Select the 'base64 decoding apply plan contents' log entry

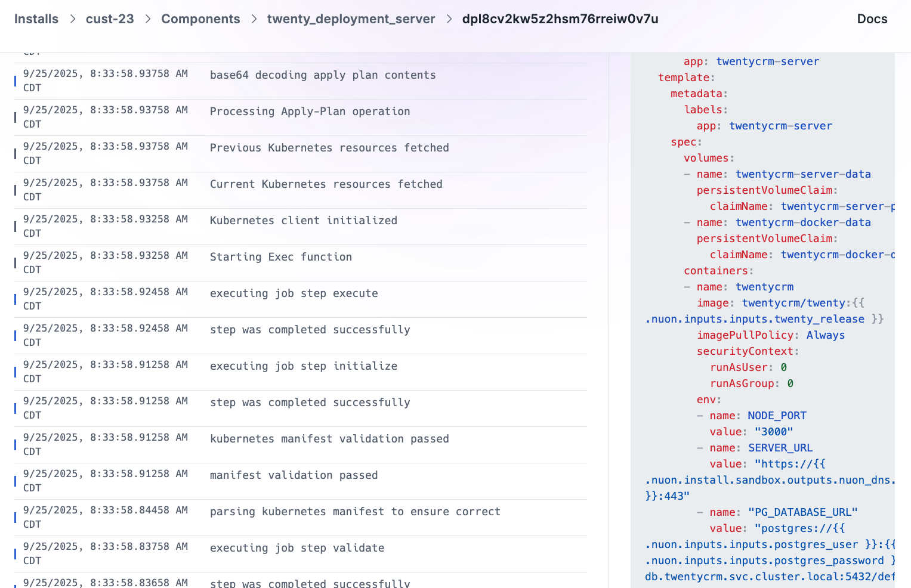point(323,75)
